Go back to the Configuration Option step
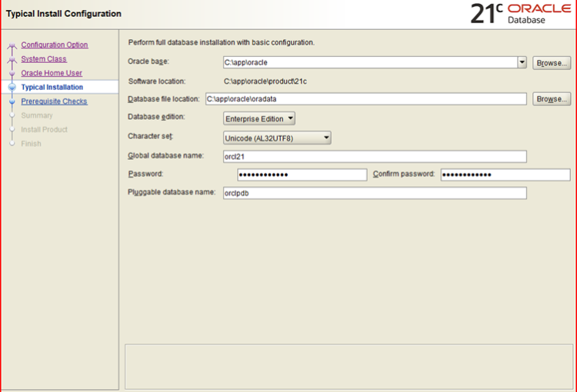The width and height of the screenshot is (577, 392). (x=54, y=45)
